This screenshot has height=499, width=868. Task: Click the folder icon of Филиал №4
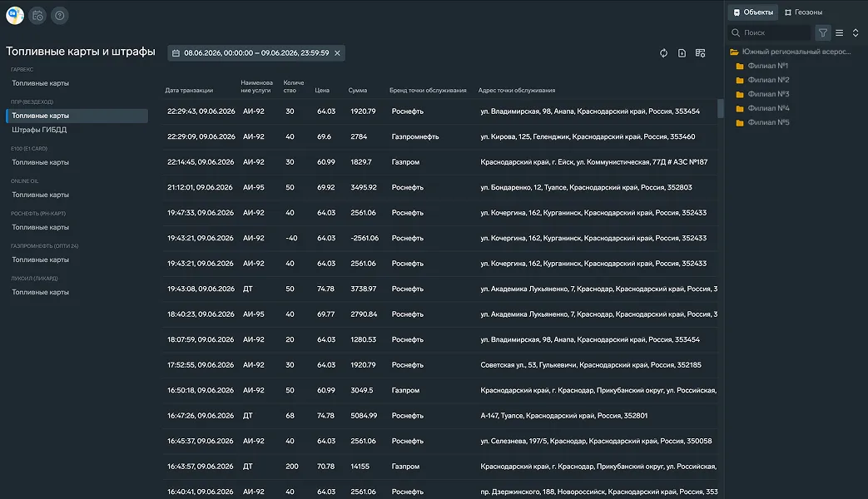(x=740, y=108)
